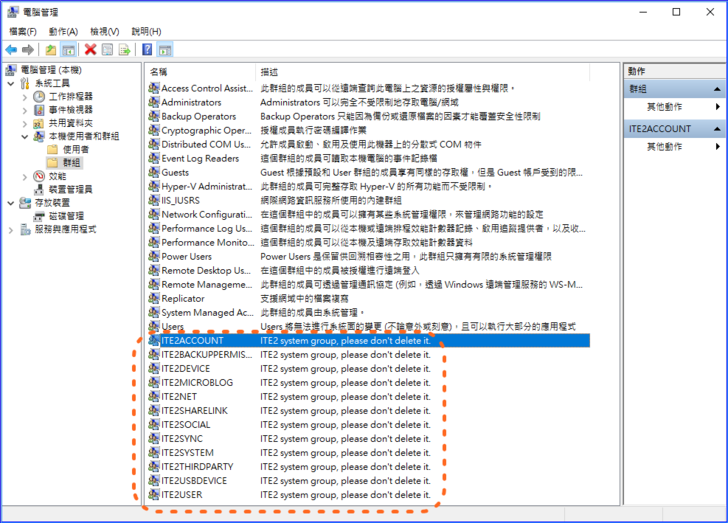The image size is (728, 523).
Task: Select the ITE2ACCOUNT group row
Action: coord(369,340)
